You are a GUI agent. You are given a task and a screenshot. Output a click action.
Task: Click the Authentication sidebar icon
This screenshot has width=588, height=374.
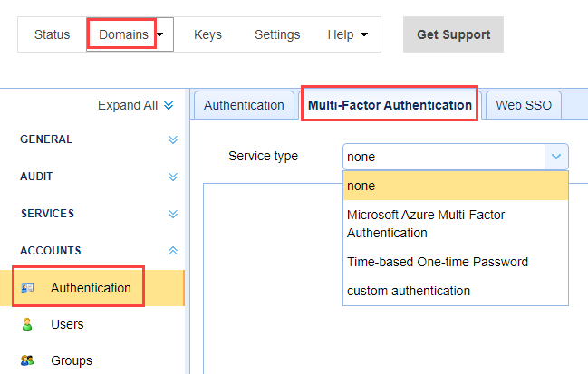(x=27, y=288)
